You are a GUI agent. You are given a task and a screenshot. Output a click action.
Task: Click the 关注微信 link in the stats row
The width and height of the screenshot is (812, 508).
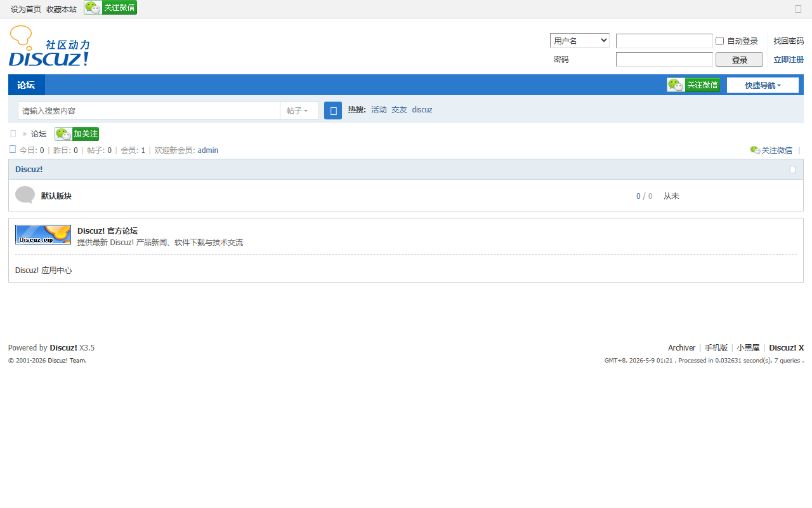click(x=771, y=150)
